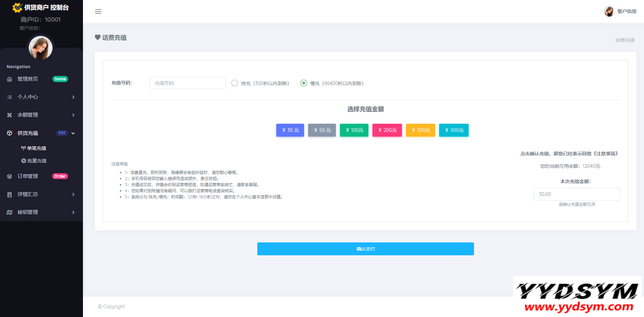Expand the 余额管理 submenu arrow
Viewport: 644px width, 317px height.
click(73, 115)
